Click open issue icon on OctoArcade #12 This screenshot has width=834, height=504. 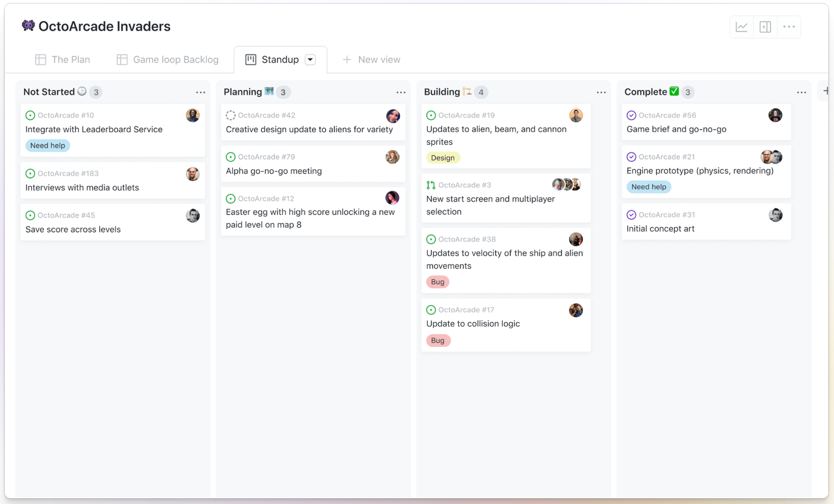231,198
